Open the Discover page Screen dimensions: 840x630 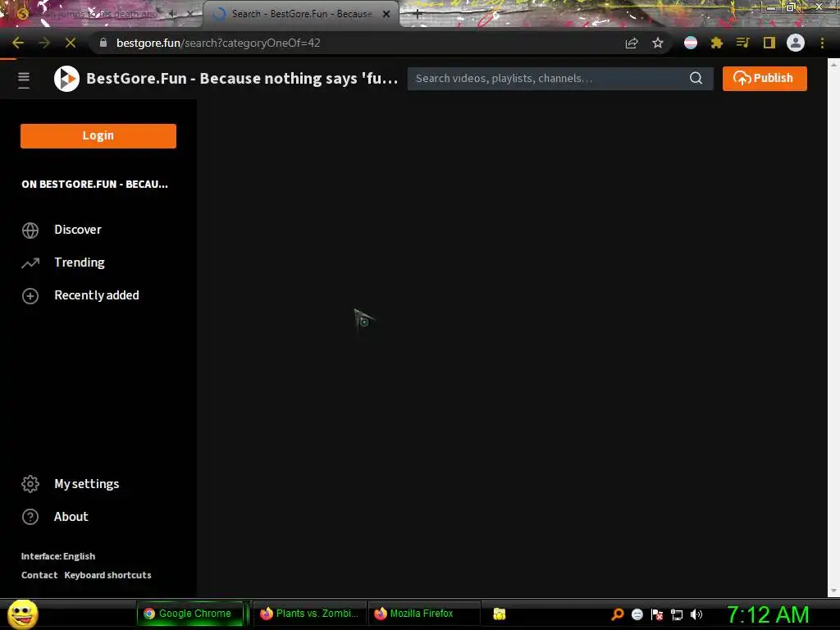[x=78, y=230]
